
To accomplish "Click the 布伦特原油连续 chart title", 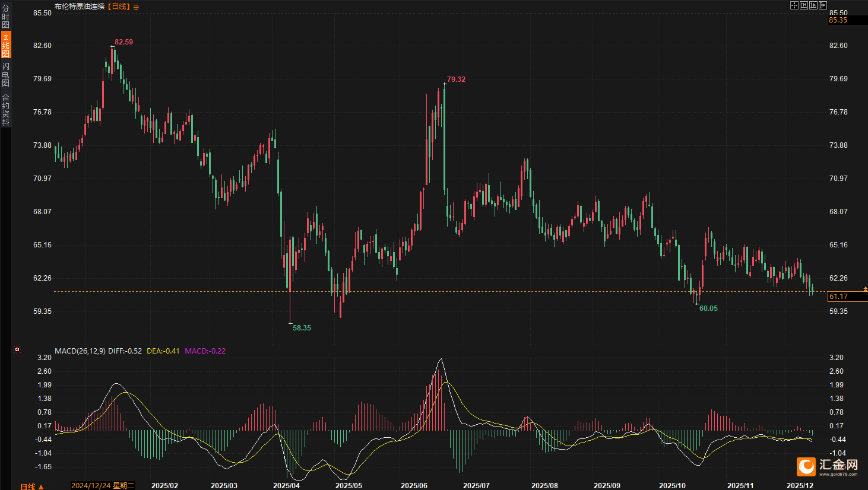I will click(80, 7).
